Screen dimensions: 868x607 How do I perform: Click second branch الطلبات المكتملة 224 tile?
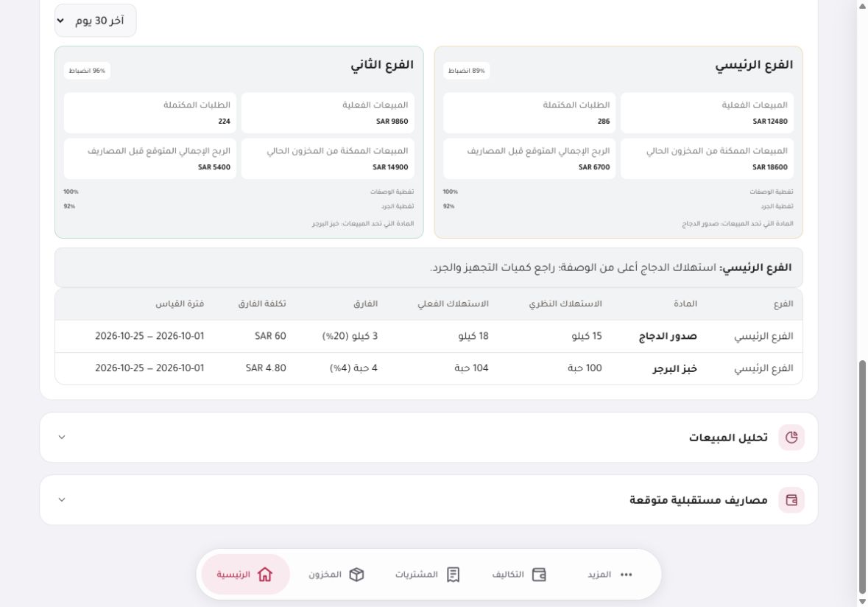coord(150,113)
